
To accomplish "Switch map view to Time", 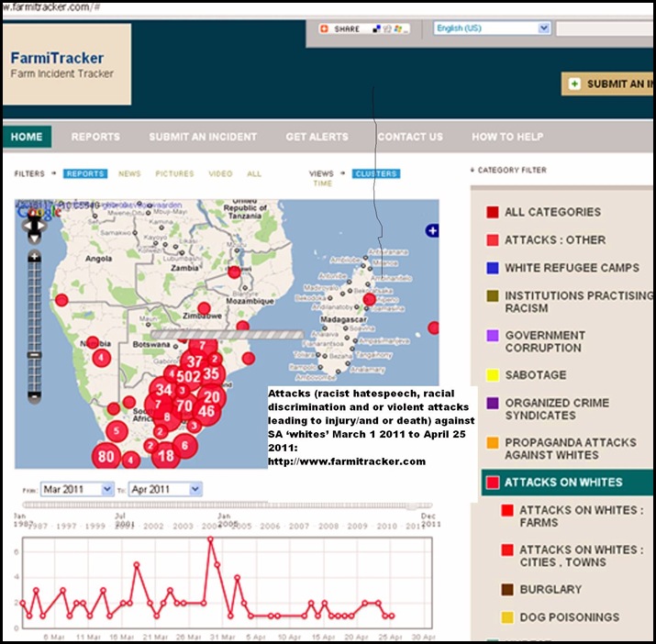I will [x=323, y=183].
